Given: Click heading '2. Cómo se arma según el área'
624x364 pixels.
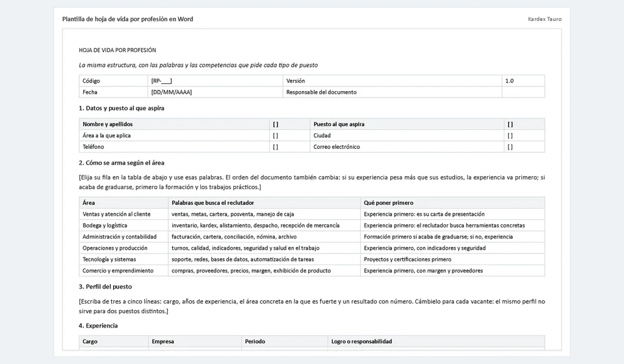Looking at the screenshot, I should (122, 162).
